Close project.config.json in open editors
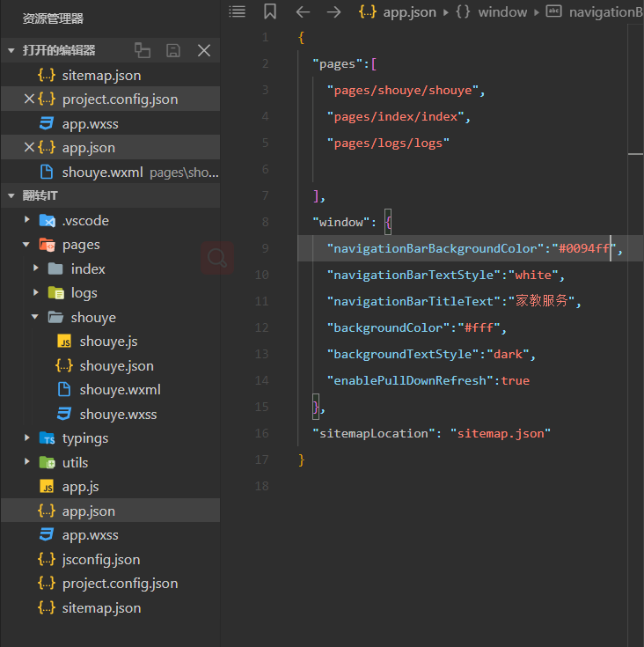Screen dimensions: 644x647 pos(29,99)
